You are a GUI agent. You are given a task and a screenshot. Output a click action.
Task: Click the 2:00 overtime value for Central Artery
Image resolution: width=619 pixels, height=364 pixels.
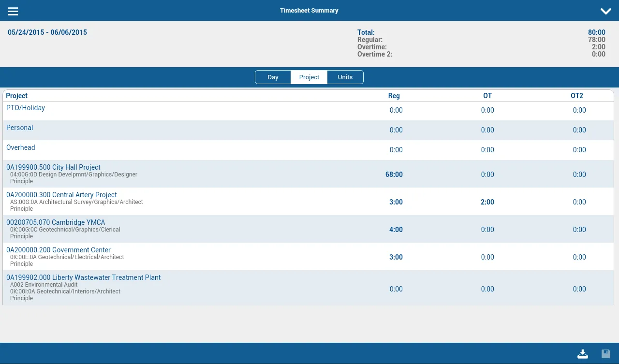[x=487, y=202]
